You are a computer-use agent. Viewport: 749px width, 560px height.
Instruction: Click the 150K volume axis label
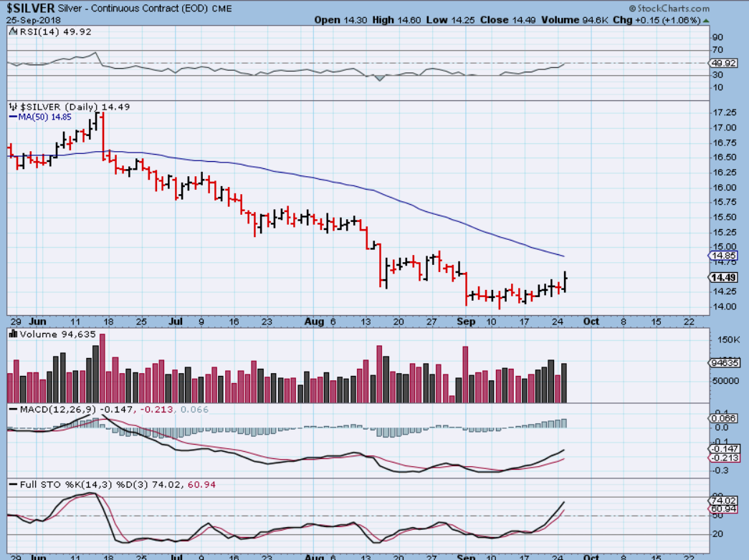click(x=728, y=340)
